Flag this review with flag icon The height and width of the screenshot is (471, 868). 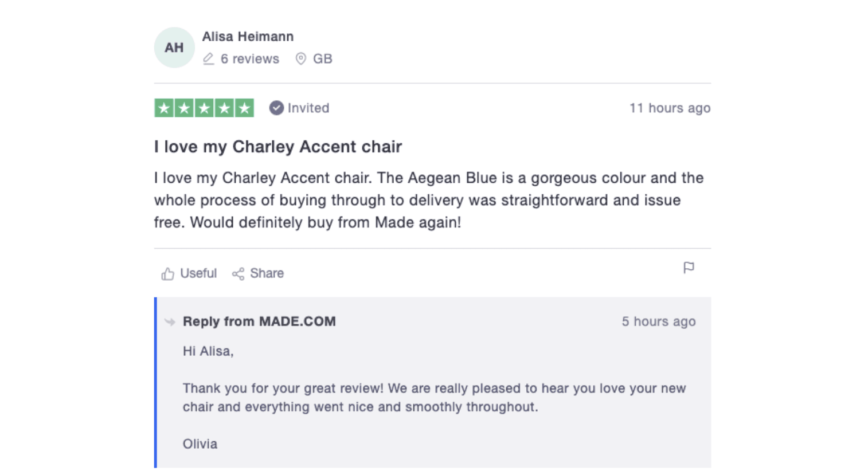click(x=689, y=268)
